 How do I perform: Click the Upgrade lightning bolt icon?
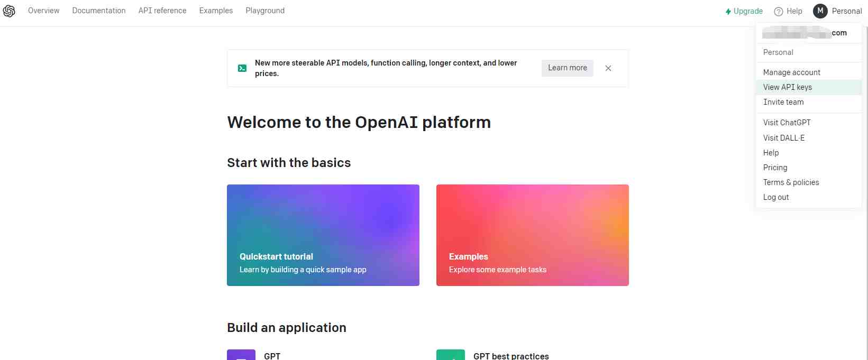click(728, 11)
